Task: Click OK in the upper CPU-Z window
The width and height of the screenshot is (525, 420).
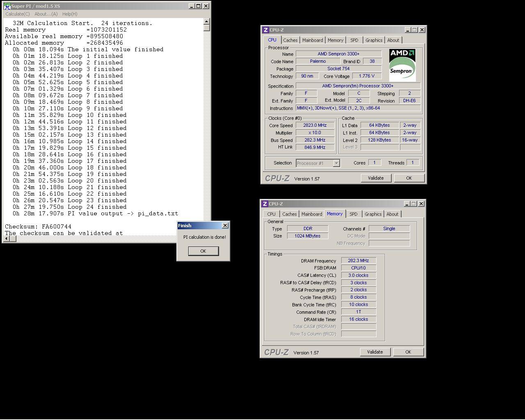Action: (x=409, y=178)
